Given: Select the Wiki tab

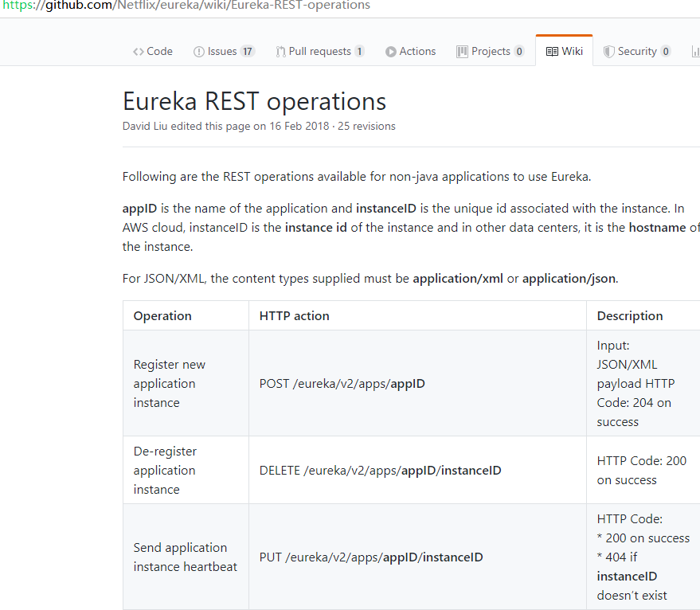Looking at the screenshot, I should (x=565, y=51).
